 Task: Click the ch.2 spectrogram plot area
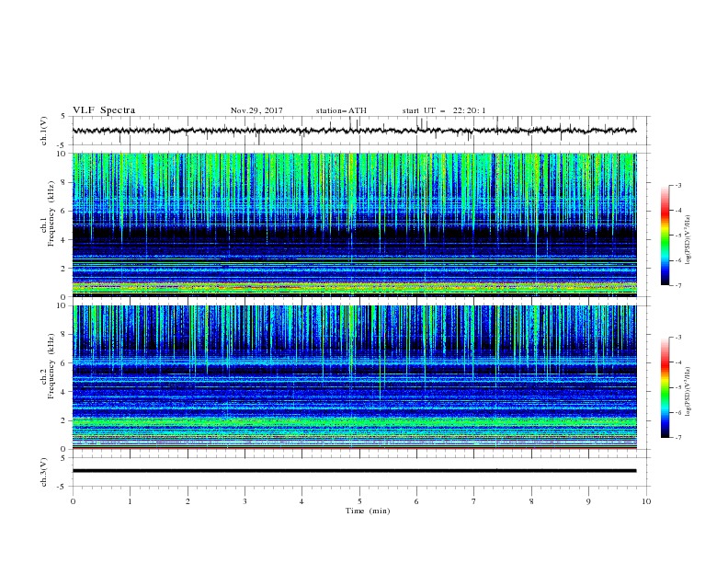click(x=355, y=377)
